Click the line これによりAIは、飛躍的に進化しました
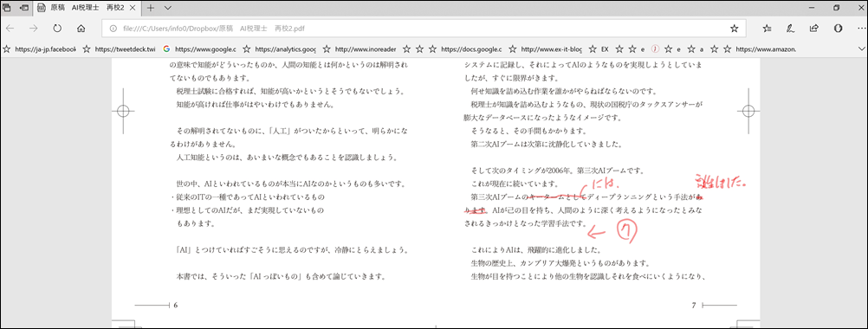 [536, 250]
